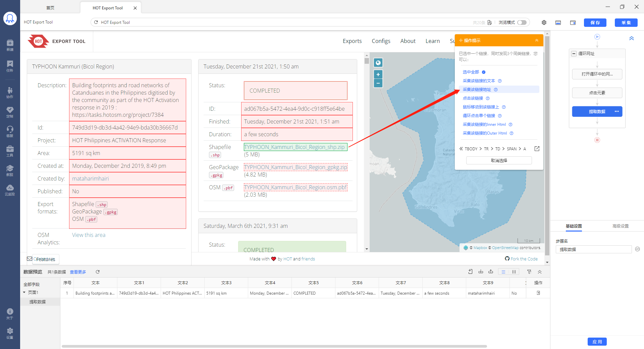Click the side-panel layout icon
Screen dimensions: 644x349
[573, 22]
